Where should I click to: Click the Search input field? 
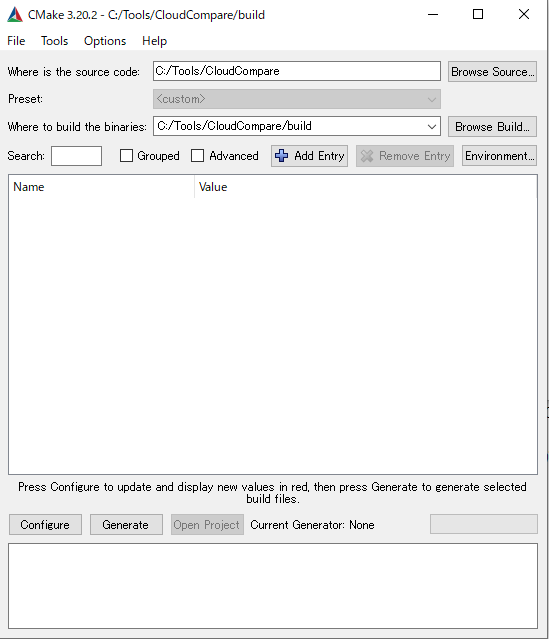(x=76, y=156)
